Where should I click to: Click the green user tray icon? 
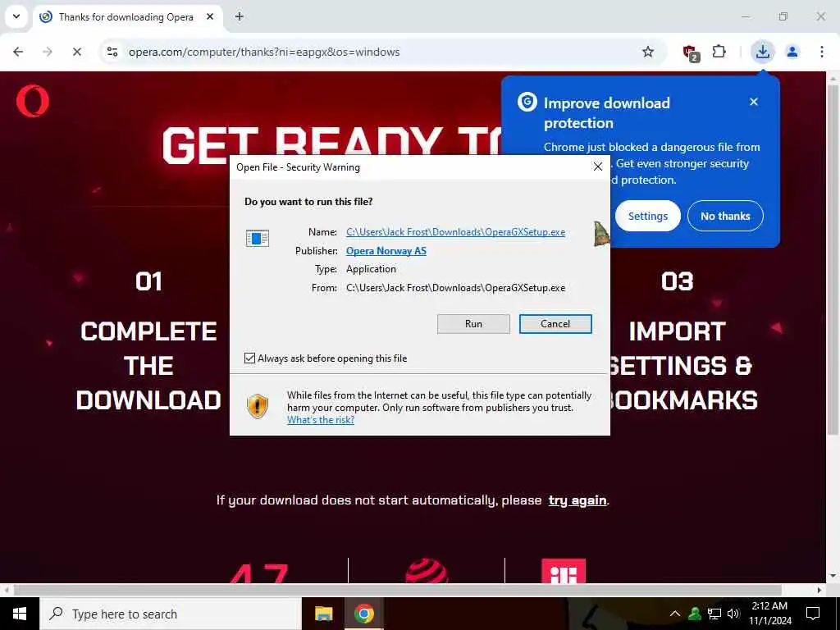pyautogui.click(x=694, y=614)
